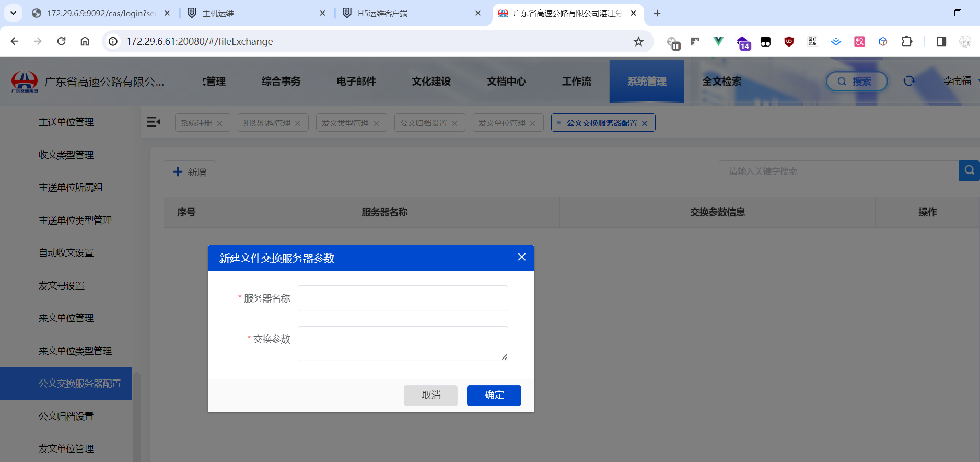Open 来文单位管理 in the sidebar
Screen dimensions: 980x462
(x=66, y=318)
